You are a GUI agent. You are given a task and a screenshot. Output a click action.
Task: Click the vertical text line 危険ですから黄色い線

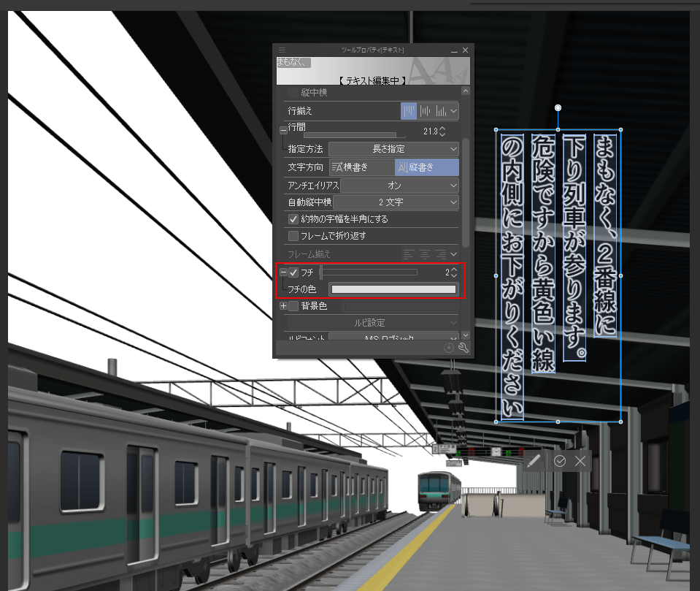pyautogui.click(x=543, y=253)
